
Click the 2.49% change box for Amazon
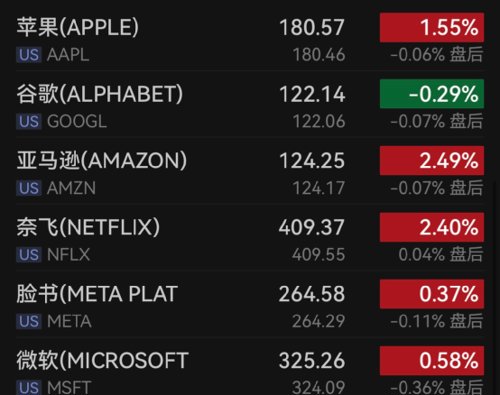coord(432,161)
